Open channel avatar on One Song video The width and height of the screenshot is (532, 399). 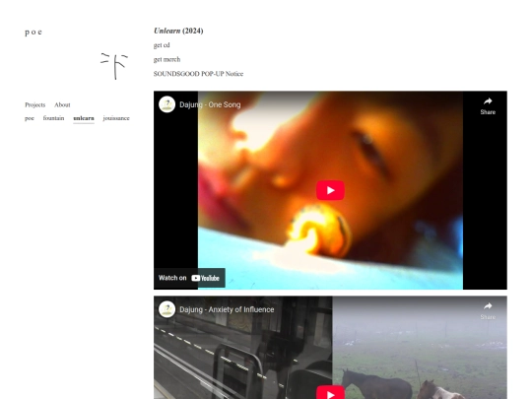click(x=166, y=104)
